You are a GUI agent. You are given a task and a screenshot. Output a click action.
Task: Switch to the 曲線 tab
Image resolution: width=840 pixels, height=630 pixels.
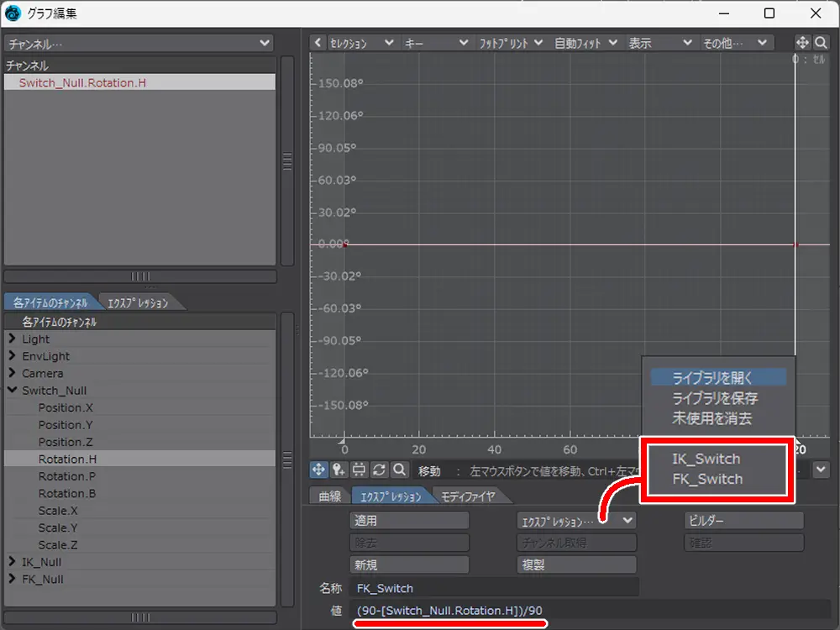329,496
